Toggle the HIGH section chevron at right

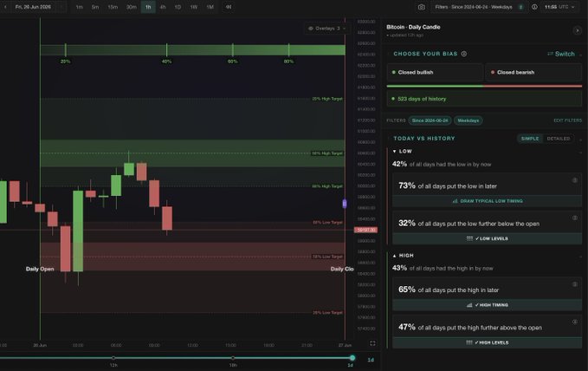[580, 257]
